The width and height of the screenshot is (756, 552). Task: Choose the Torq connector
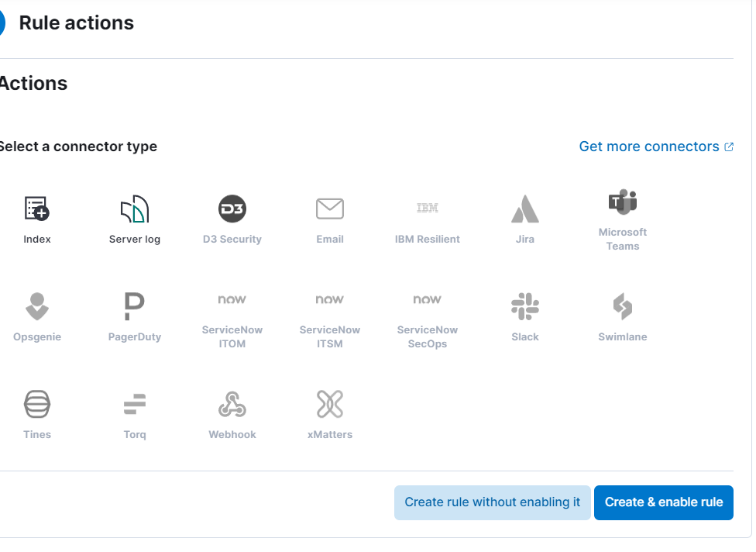[135, 415]
